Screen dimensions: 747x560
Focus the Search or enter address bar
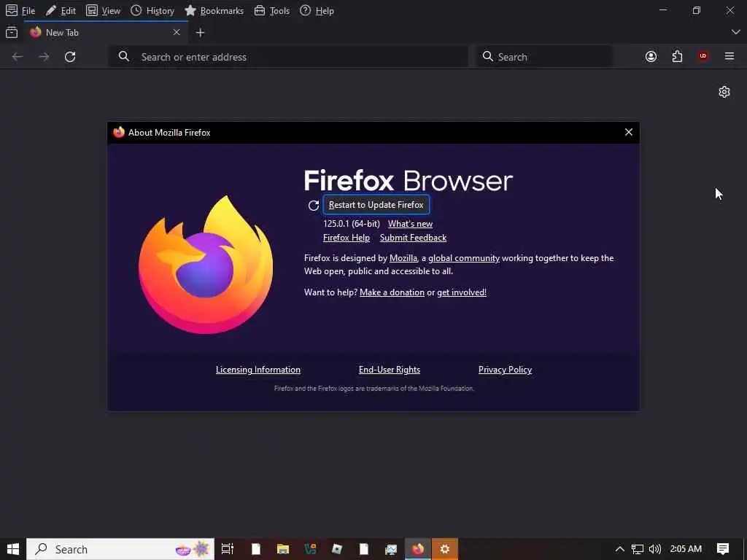tap(289, 57)
